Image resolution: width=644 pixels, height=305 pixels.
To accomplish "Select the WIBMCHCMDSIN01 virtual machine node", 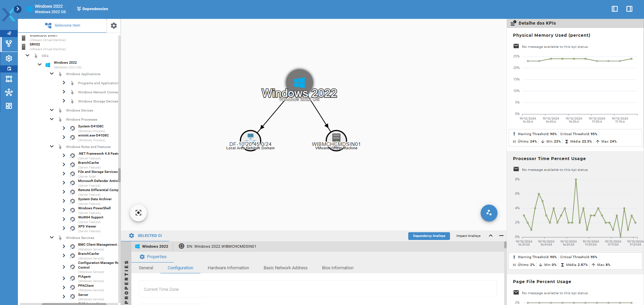I will coord(336,140).
